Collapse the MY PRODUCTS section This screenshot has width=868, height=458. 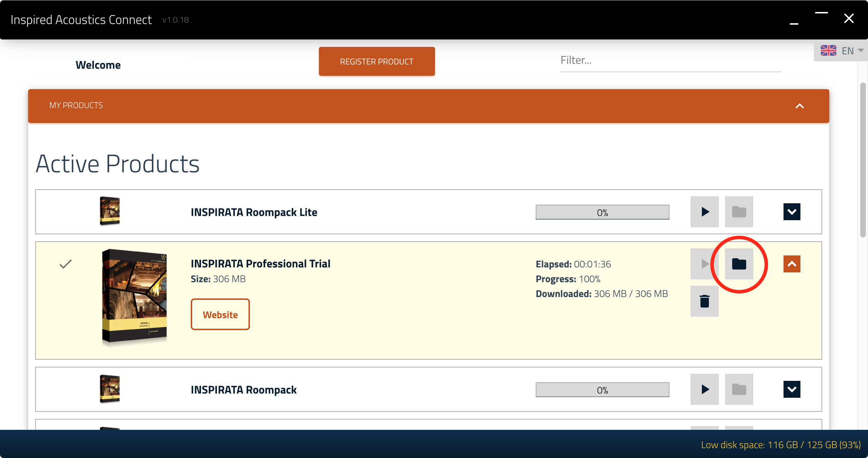[799, 106]
